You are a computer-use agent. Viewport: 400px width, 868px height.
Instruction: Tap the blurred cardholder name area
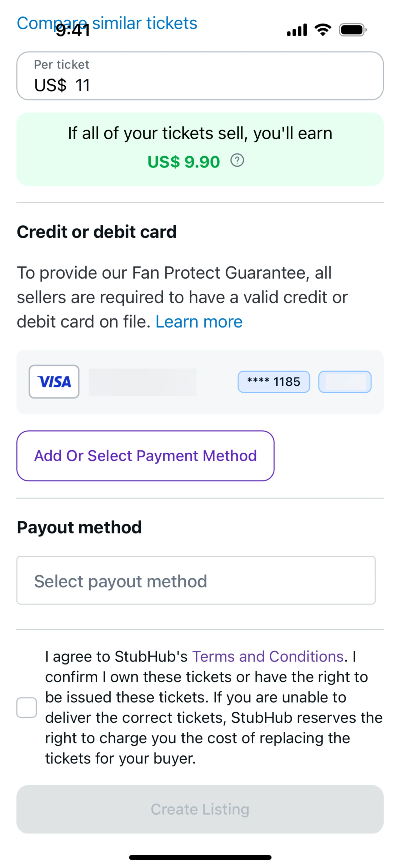(x=142, y=382)
